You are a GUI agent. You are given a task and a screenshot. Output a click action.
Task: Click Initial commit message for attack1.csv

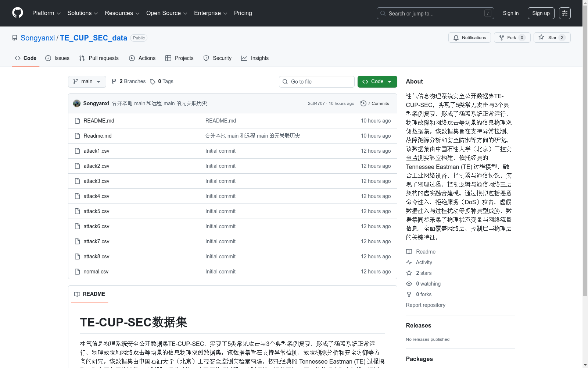coord(220,151)
